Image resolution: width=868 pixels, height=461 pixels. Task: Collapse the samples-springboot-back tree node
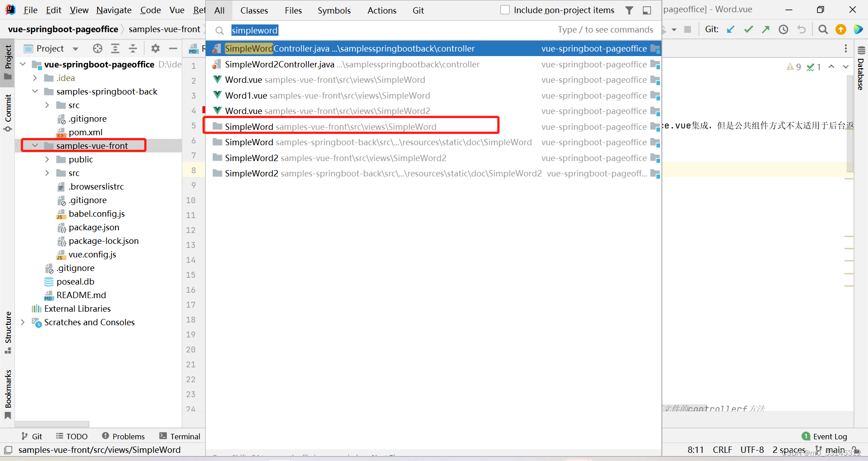35,91
